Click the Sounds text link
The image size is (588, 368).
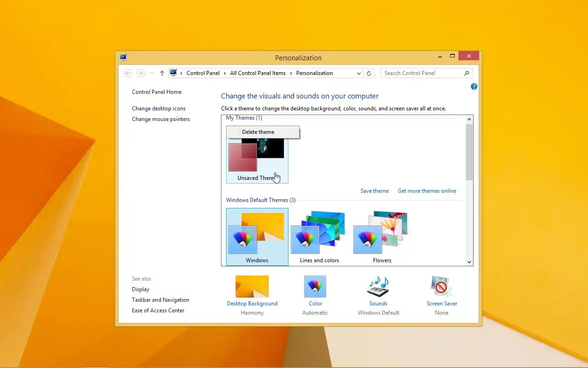(x=378, y=304)
